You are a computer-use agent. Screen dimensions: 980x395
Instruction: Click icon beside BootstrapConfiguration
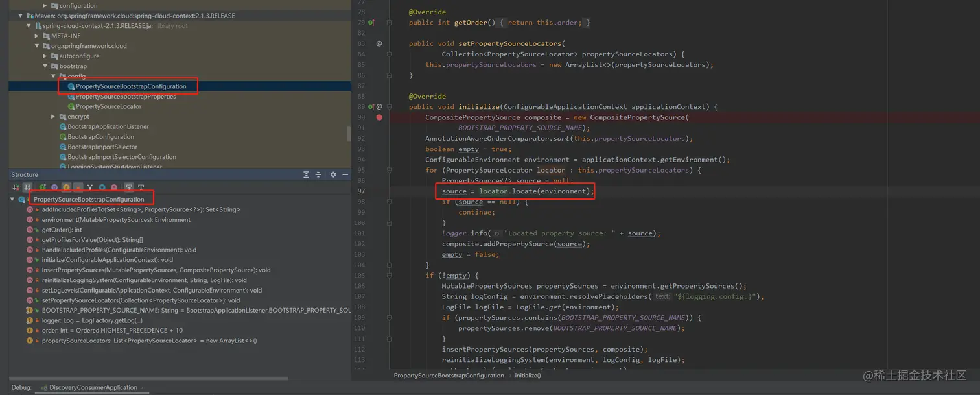pyautogui.click(x=63, y=137)
